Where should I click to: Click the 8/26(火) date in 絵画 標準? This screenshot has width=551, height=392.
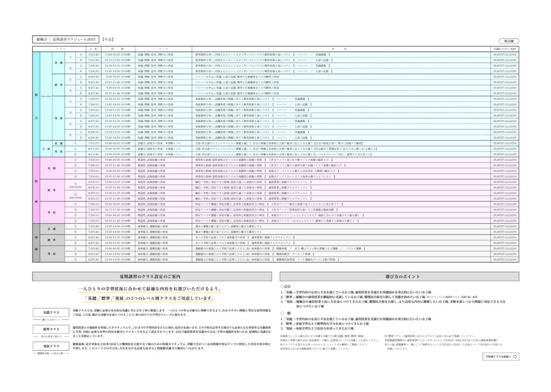pos(94,198)
